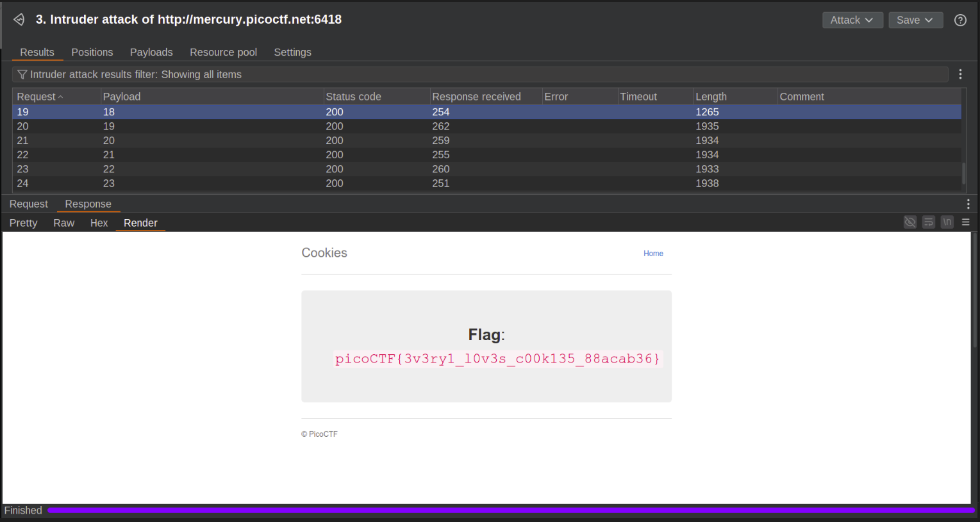
Task: Switch to the Resource pool tab
Action: [x=223, y=52]
